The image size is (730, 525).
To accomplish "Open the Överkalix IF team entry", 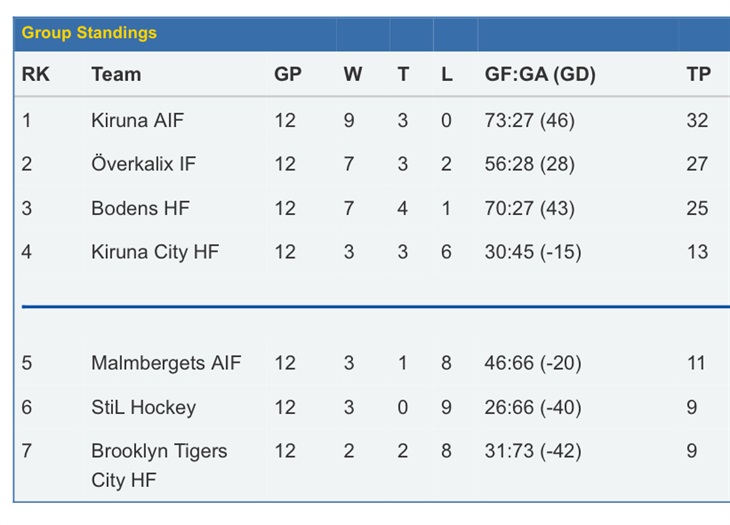I will point(143,164).
